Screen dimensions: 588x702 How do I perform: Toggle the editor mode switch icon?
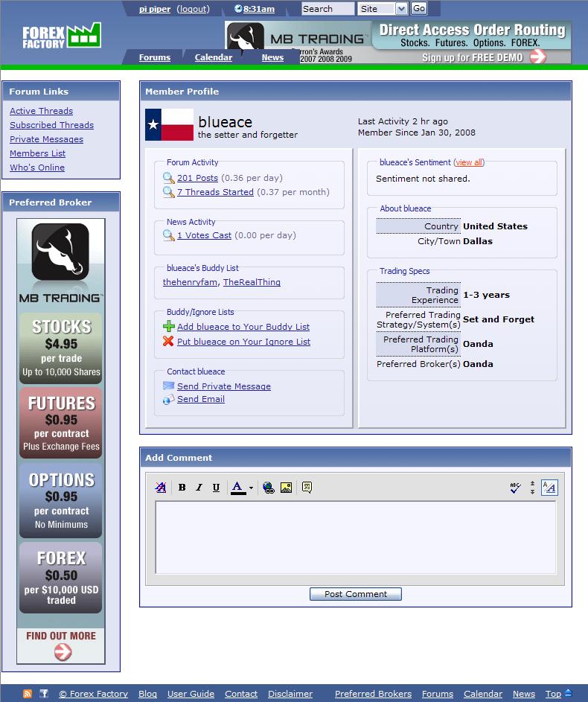(549, 487)
